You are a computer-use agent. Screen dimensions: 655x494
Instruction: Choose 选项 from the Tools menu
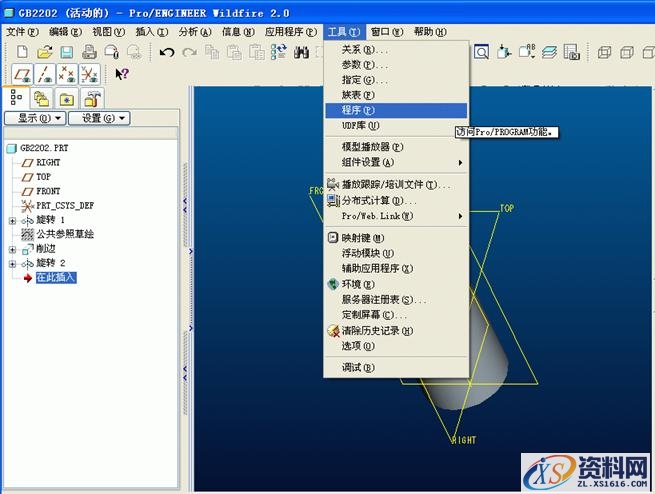(396, 346)
